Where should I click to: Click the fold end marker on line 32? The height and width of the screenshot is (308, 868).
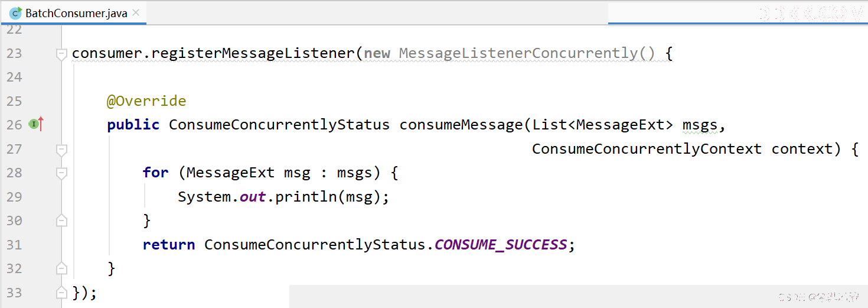(x=61, y=268)
